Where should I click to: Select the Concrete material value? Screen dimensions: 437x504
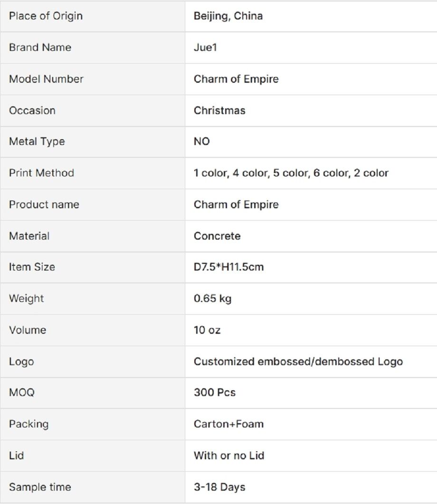(217, 236)
